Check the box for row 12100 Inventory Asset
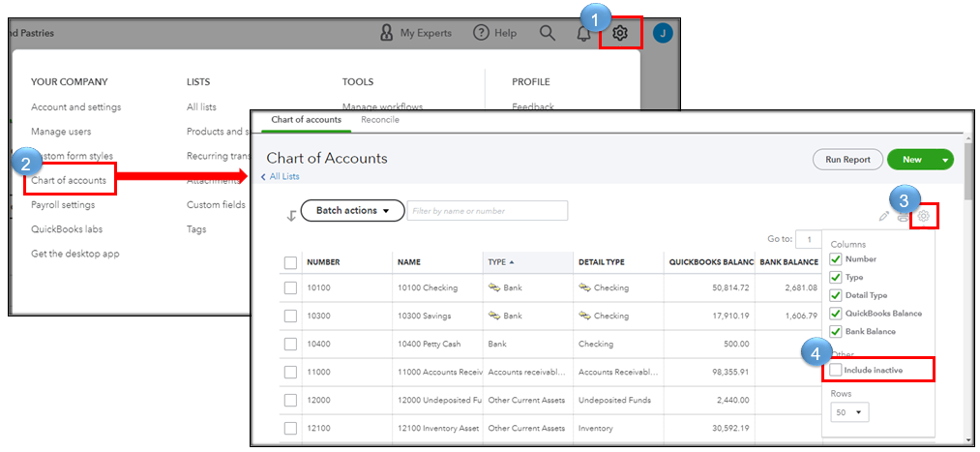 pyautogui.click(x=290, y=428)
